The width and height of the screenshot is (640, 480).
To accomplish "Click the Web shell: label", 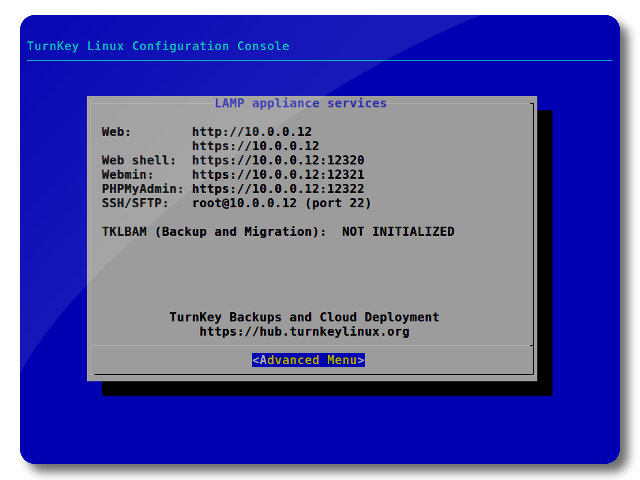I will [139, 160].
